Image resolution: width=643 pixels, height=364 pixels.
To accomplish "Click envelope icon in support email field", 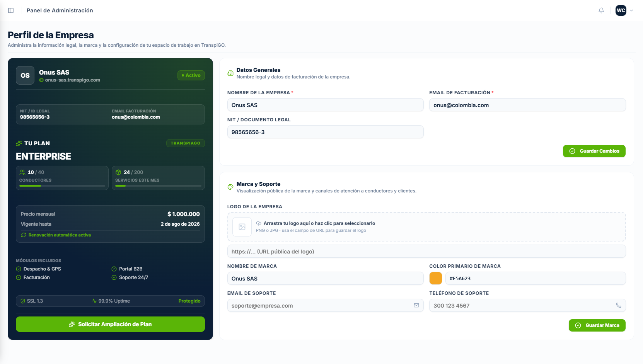I will tap(416, 305).
